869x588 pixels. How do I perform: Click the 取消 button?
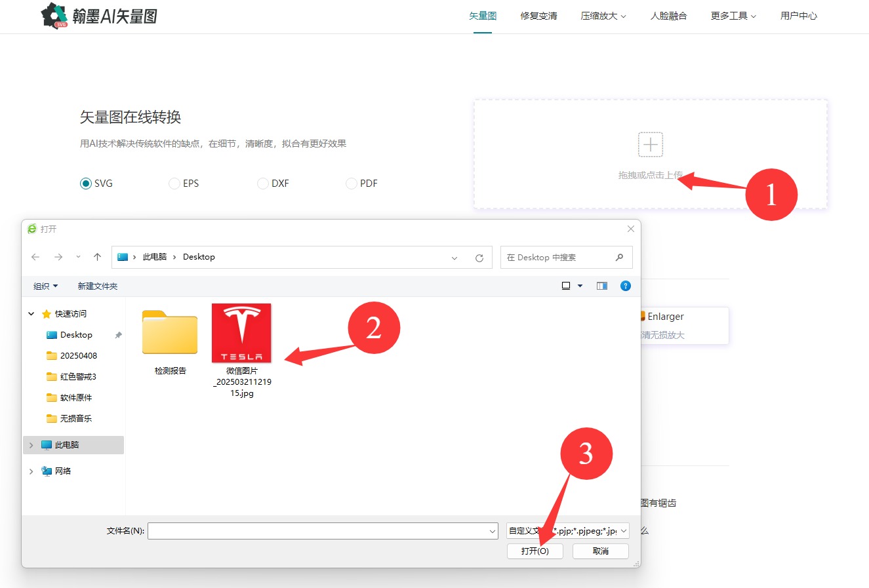600,551
